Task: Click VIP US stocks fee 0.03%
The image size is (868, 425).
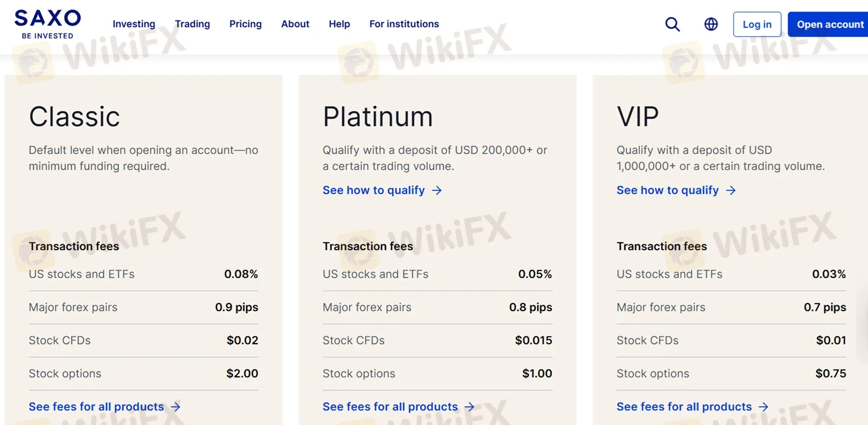Action: point(829,274)
